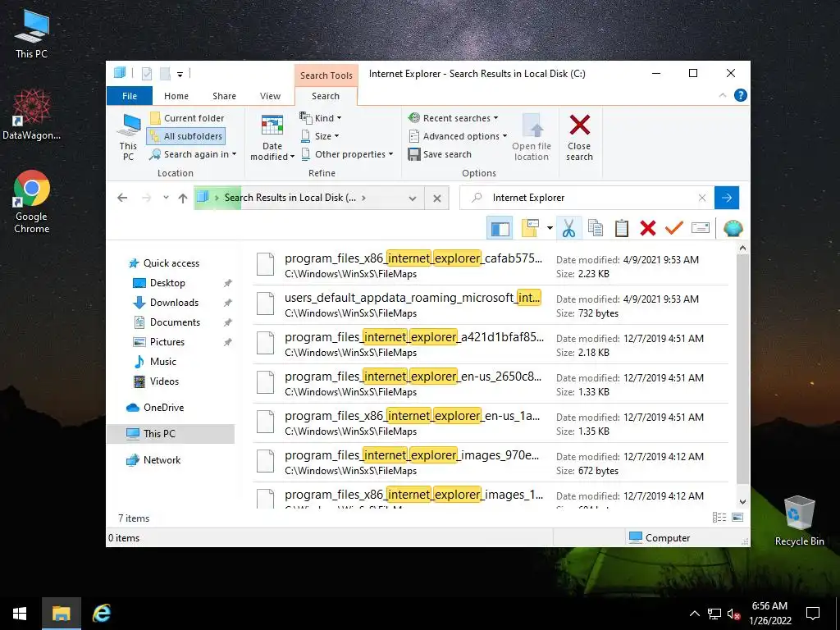Click the This PC search location icon
Image resolution: width=840 pixels, height=630 pixels.
128,137
